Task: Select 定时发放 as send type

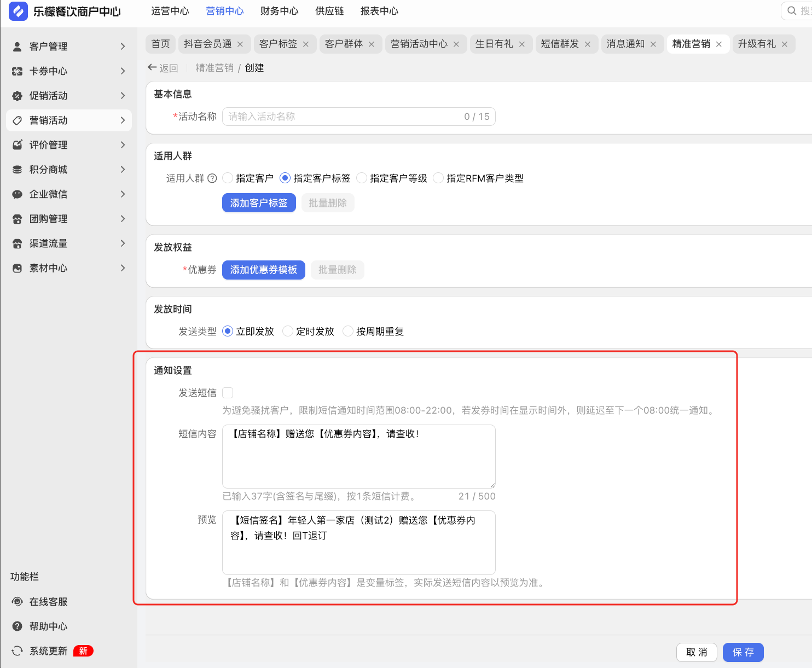Action: (288, 332)
